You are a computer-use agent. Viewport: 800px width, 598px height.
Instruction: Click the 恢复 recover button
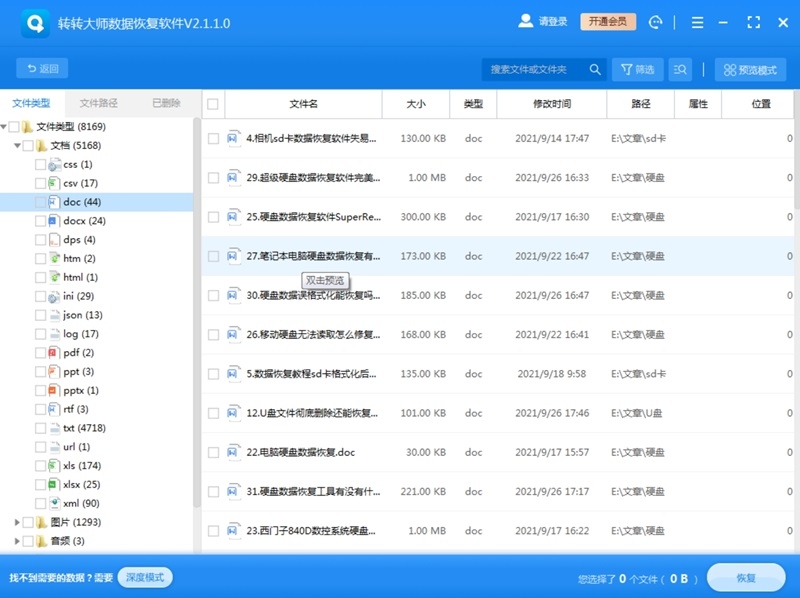(x=746, y=578)
